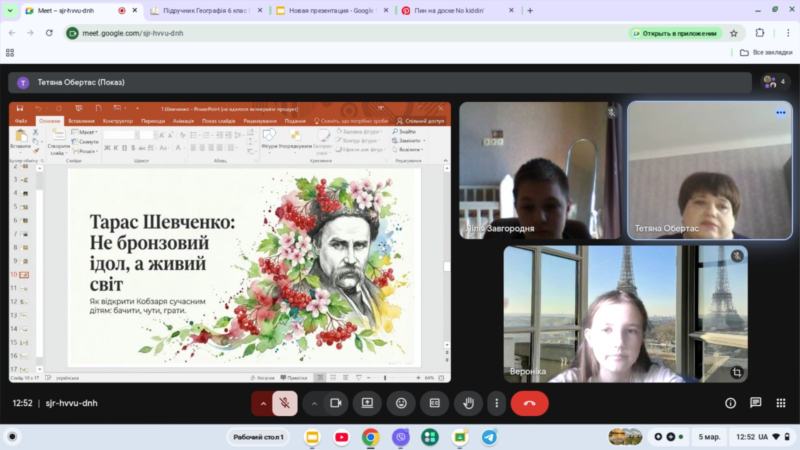Open the chat panel icon
The height and width of the screenshot is (450, 800).
tap(755, 403)
